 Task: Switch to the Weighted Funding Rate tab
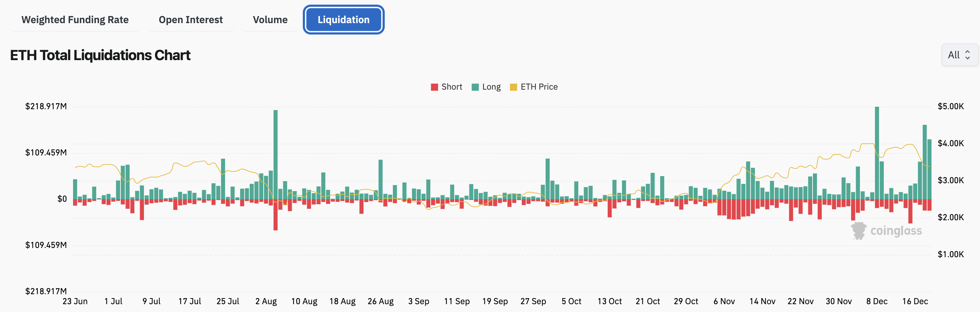(75, 20)
